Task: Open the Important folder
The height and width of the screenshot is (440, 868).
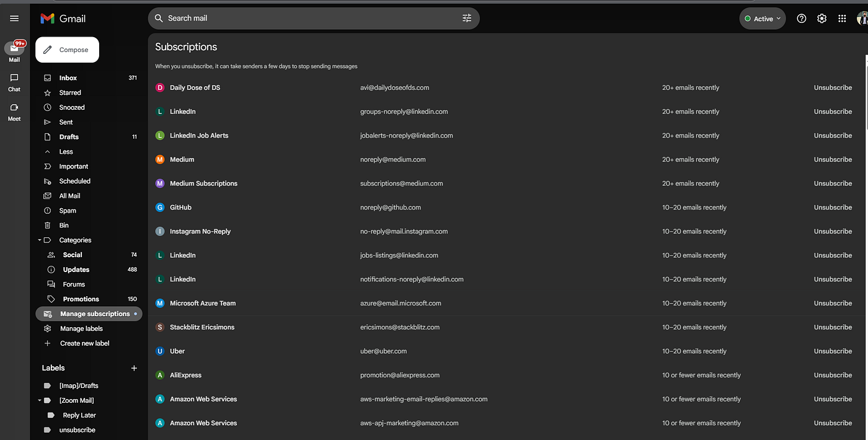Action: click(88, 167)
